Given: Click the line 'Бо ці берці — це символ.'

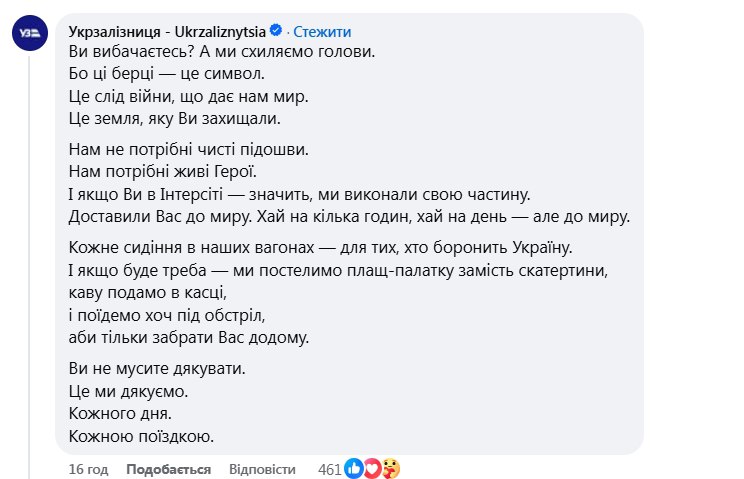Looking at the screenshot, I should (164, 73).
